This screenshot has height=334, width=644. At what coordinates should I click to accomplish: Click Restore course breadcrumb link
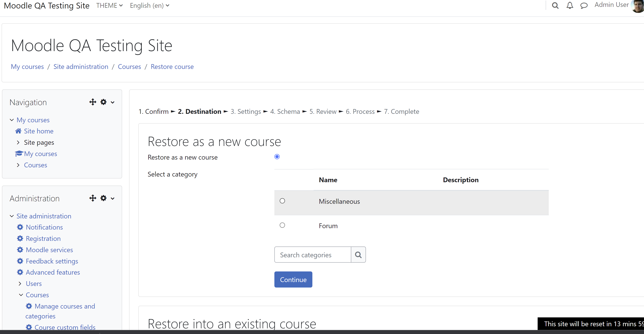172,66
